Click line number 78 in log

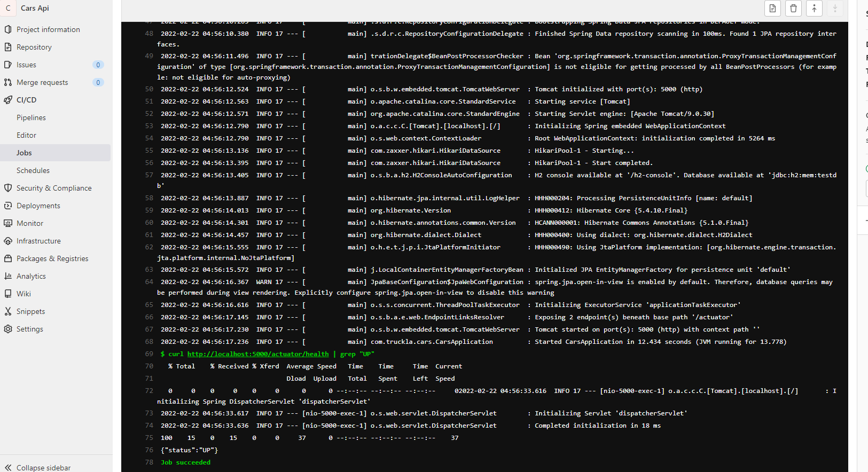pos(149,462)
